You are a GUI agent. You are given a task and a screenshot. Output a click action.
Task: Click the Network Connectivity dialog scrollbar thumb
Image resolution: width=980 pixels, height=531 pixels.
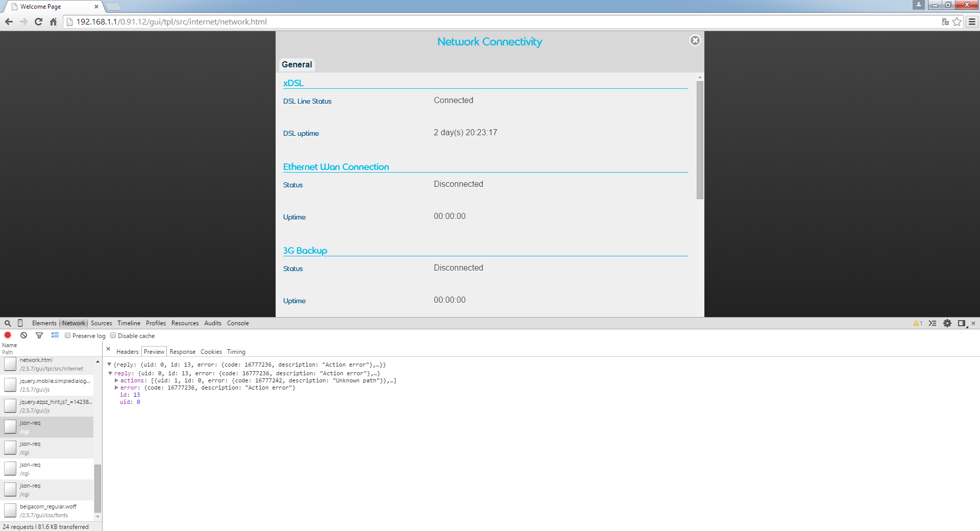[700, 139]
